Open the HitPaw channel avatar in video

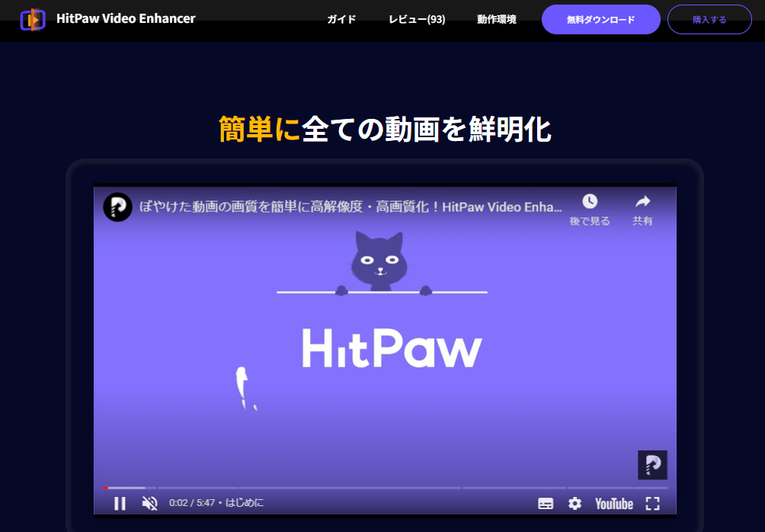pos(117,207)
